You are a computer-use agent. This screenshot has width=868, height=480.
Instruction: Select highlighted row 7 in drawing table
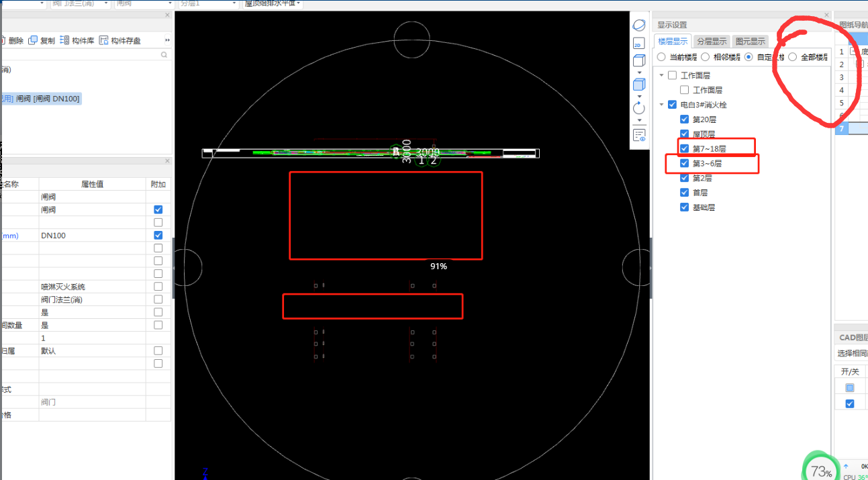click(851, 128)
